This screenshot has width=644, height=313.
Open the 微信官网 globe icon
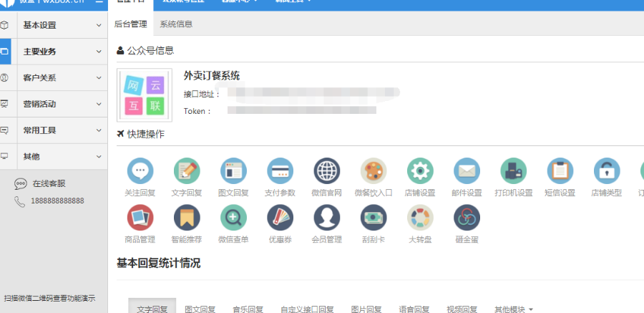tap(327, 170)
